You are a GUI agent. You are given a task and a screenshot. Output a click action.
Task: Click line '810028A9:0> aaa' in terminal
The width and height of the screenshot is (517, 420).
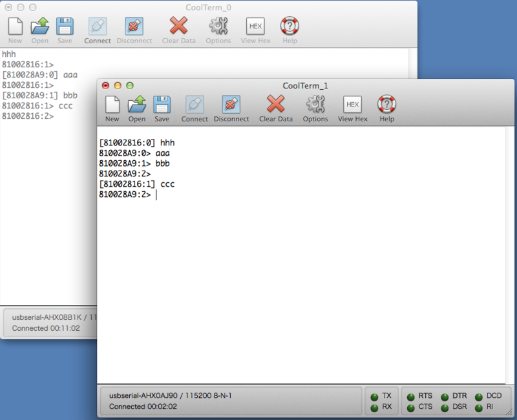[134, 153]
